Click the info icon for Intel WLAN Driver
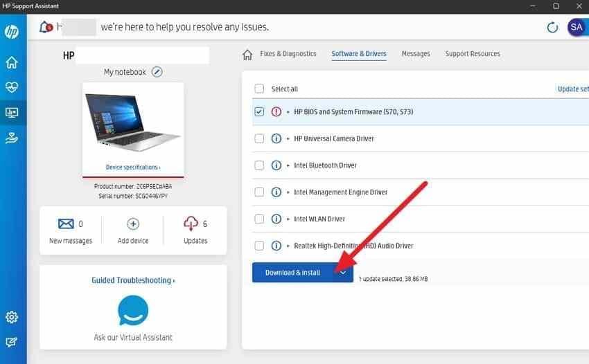The image size is (589, 364). coord(276,219)
